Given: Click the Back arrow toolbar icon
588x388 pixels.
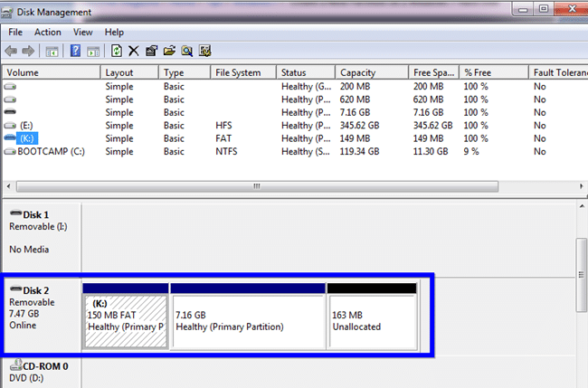Looking at the screenshot, I should (x=12, y=51).
